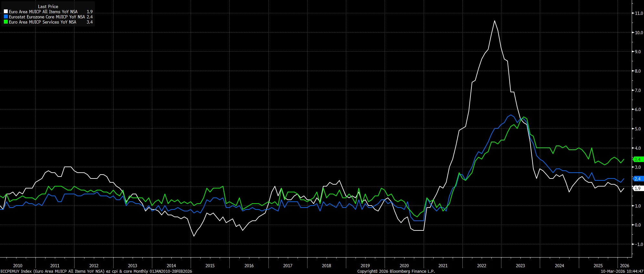644x274 pixels.
Task: Select the Eurostat Eurozone Core MUICP legend label
Action: point(47,17)
